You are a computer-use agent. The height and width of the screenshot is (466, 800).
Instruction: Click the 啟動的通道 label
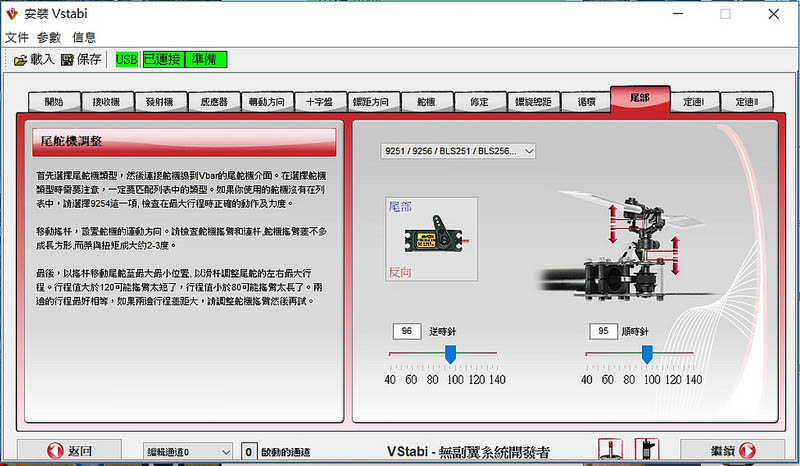[x=286, y=452]
